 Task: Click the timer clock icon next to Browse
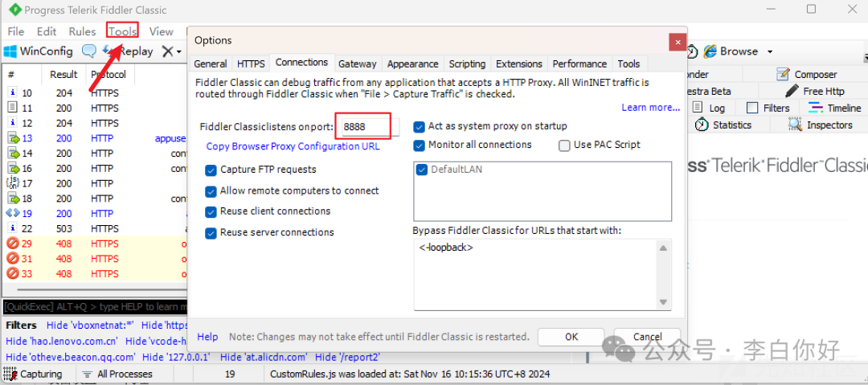tap(693, 51)
